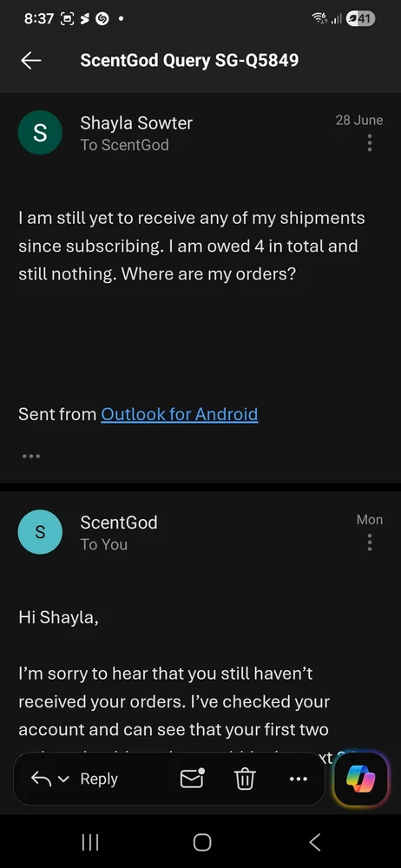Tap the Android navigation back button
Viewport: 401px width, 868px height.
[314, 843]
